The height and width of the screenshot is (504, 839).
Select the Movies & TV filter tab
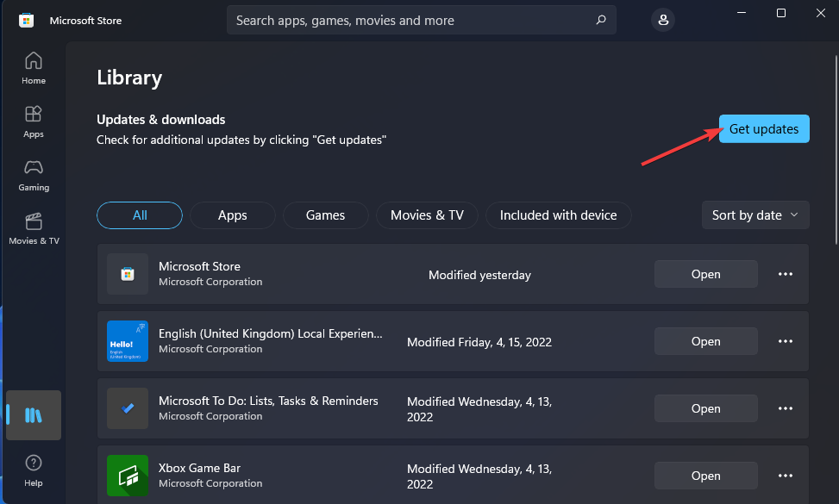coord(427,215)
